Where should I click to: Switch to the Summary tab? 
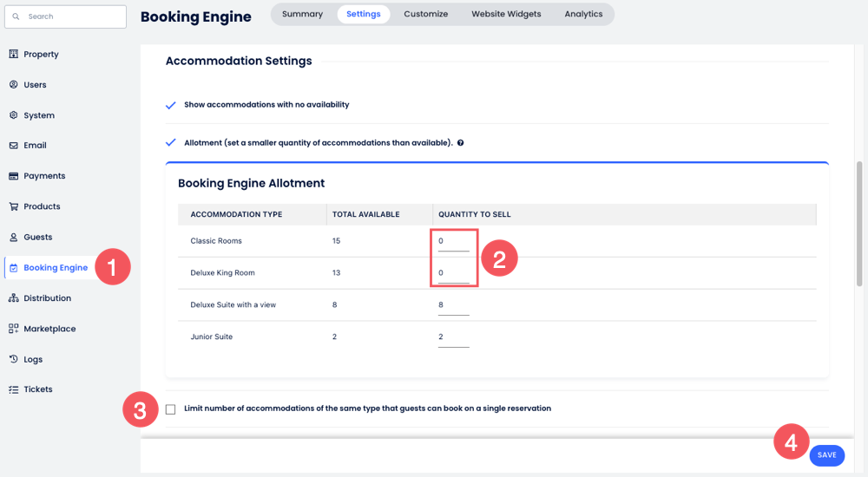302,14
